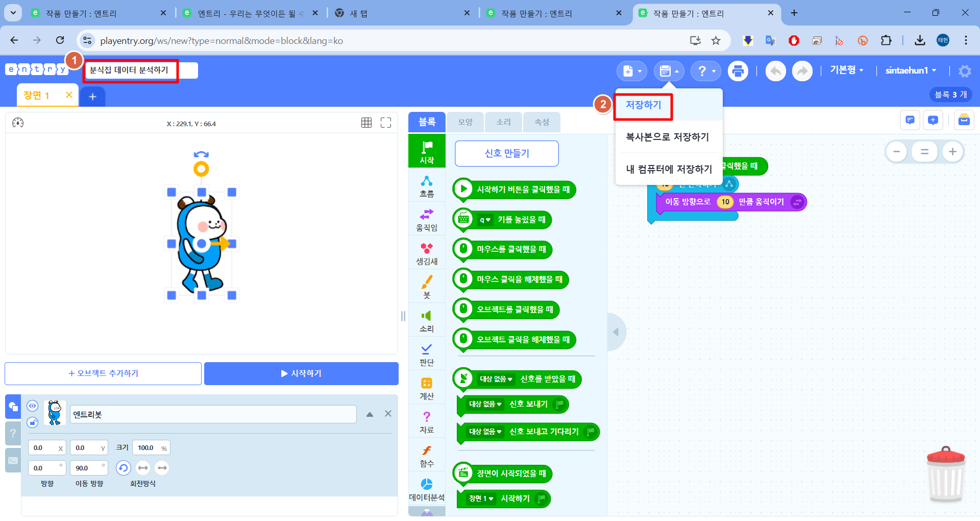Open the new project file menu icon
The image size is (980, 521).
click(631, 71)
